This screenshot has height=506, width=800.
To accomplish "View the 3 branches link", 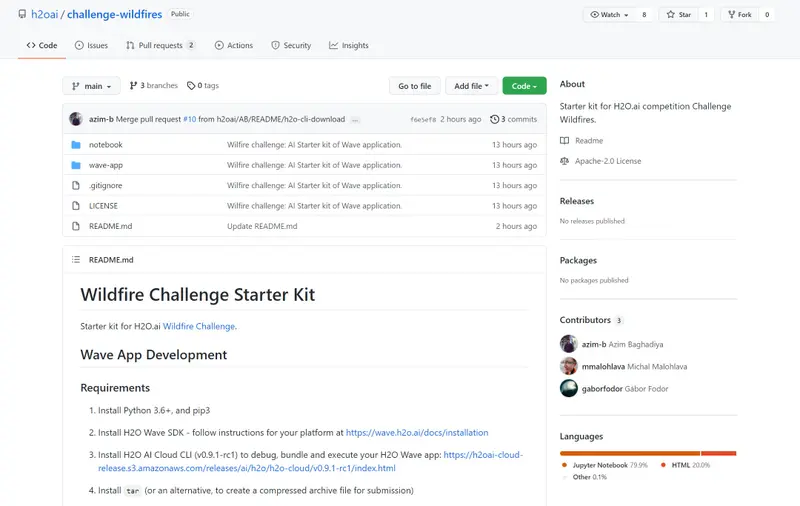I will coord(154,86).
